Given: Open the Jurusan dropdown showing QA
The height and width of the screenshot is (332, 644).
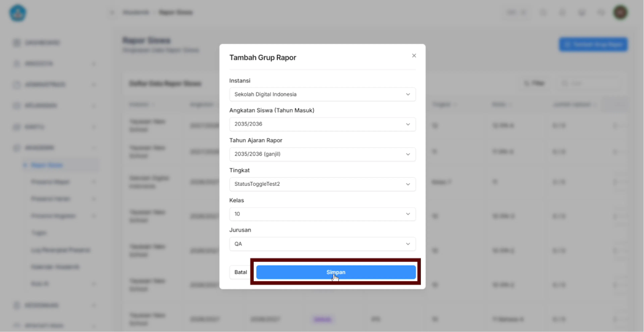Looking at the screenshot, I should point(323,244).
